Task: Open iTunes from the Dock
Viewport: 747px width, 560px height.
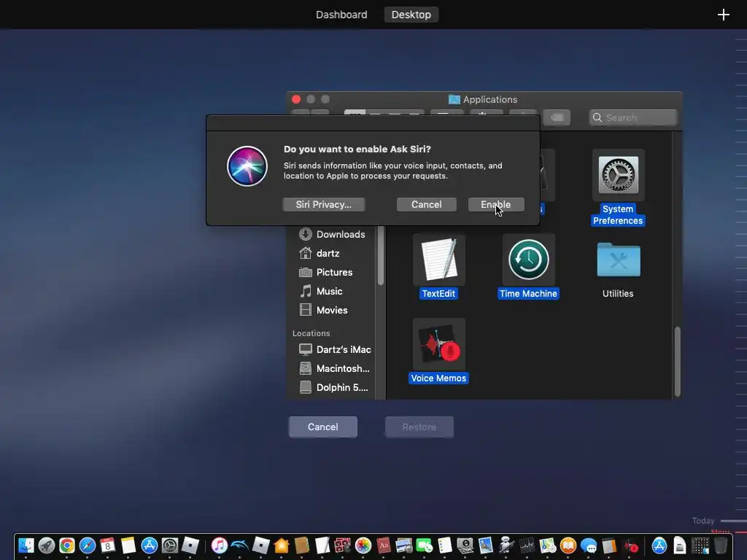Action: click(219, 545)
